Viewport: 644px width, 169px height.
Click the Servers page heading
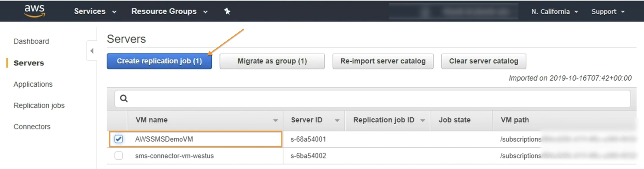coord(126,39)
